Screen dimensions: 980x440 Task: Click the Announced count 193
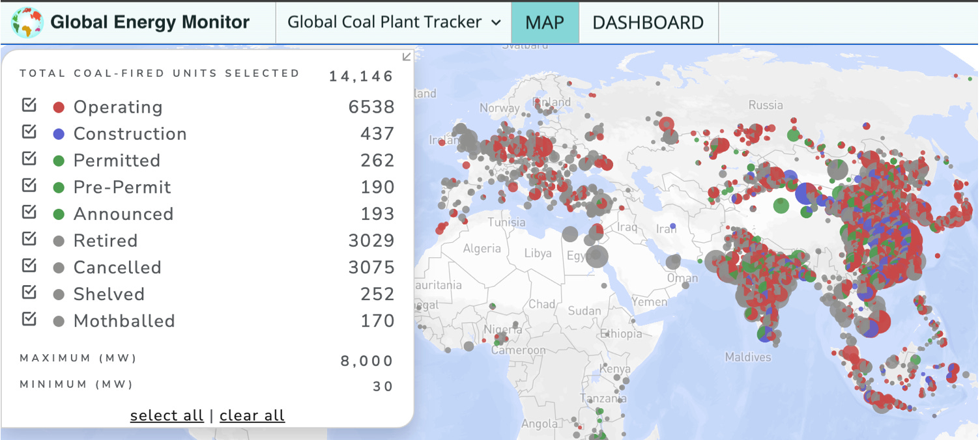pyautogui.click(x=378, y=213)
